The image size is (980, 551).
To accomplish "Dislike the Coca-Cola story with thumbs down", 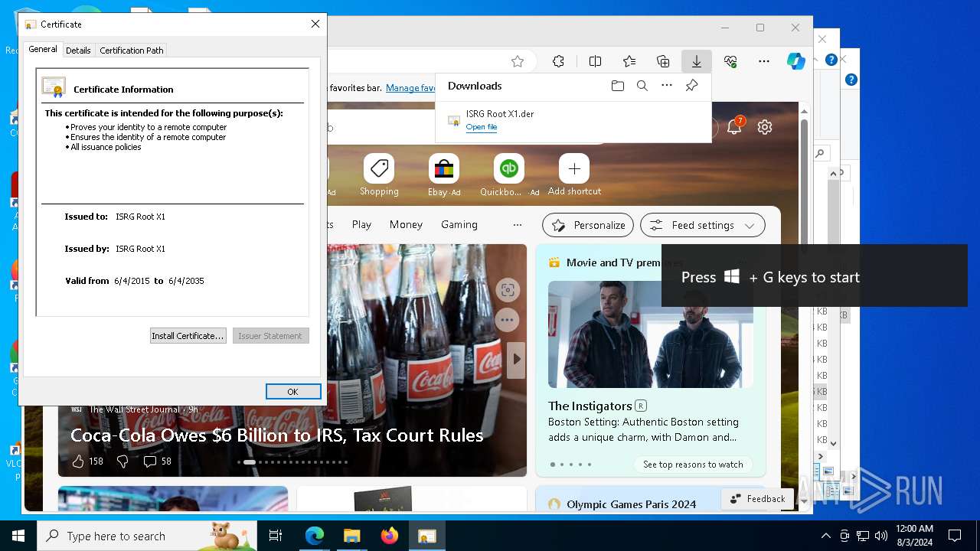I will (122, 461).
